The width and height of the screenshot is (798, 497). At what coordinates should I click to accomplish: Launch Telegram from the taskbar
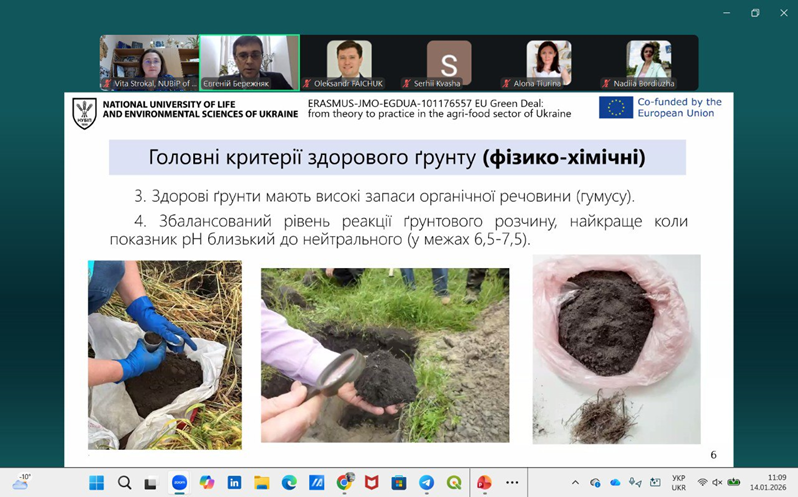426,482
